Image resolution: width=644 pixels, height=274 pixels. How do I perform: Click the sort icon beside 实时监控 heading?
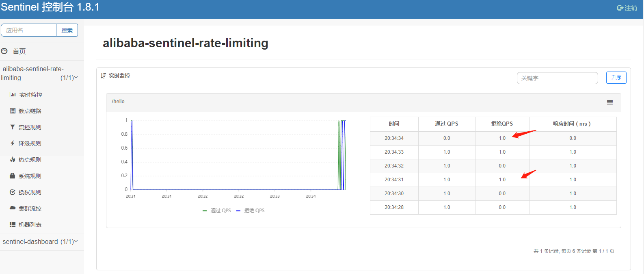[104, 76]
